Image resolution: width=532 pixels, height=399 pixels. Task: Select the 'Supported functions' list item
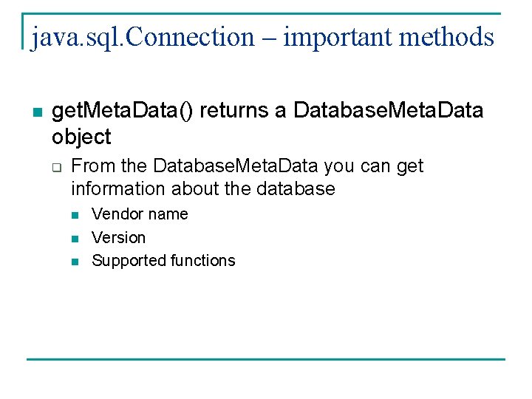pyautogui.click(x=163, y=261)
